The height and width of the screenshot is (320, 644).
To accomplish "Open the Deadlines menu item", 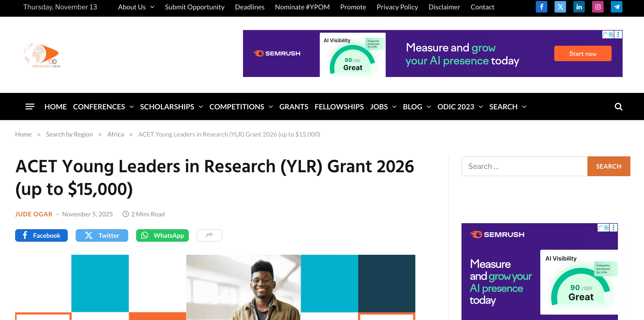I will pos(249,7).
